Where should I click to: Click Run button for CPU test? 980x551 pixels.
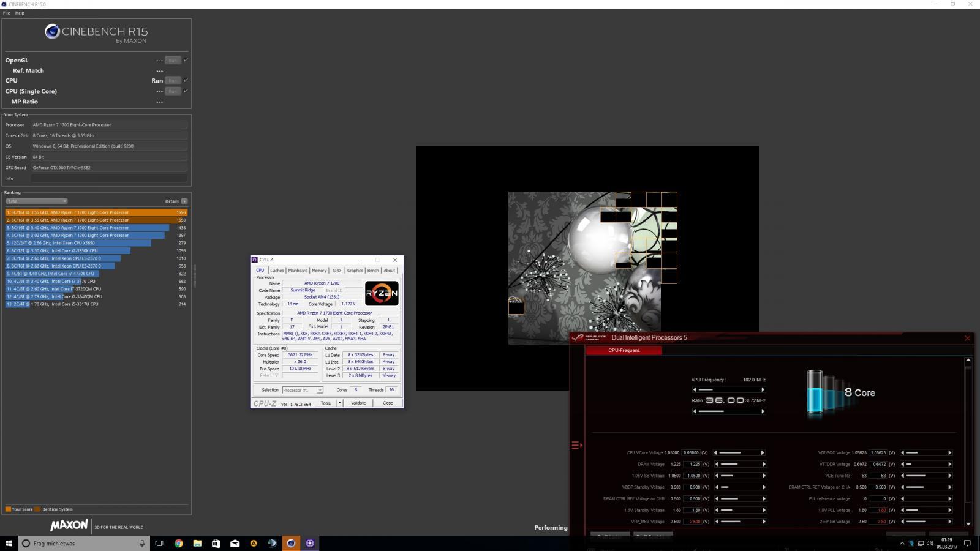173,80
